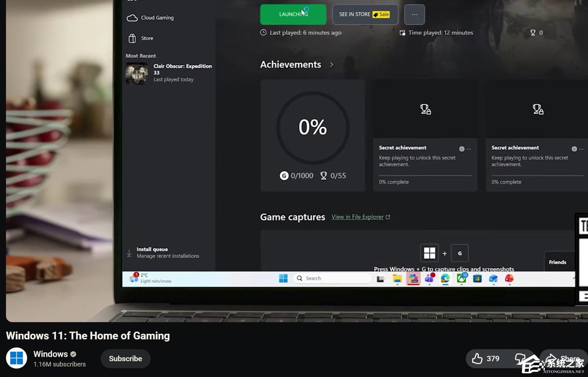Click the Windows key icon in Game captures
Screen dimensions: 588x377
coord(429,253)
